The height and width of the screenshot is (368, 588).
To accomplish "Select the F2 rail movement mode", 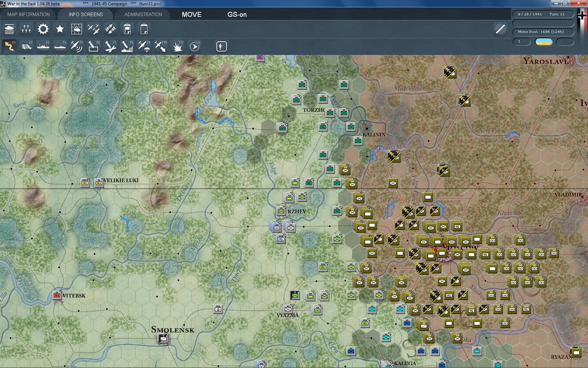I will [26, 46].
